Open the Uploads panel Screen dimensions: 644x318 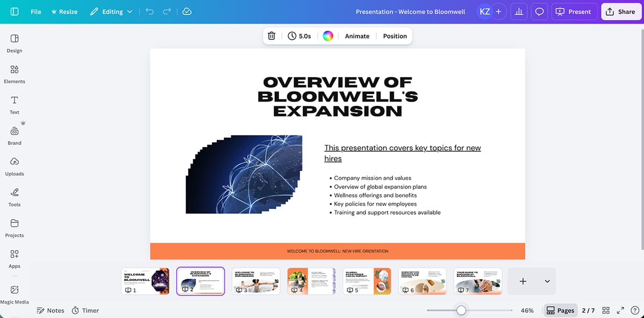[x=14, y=167]
